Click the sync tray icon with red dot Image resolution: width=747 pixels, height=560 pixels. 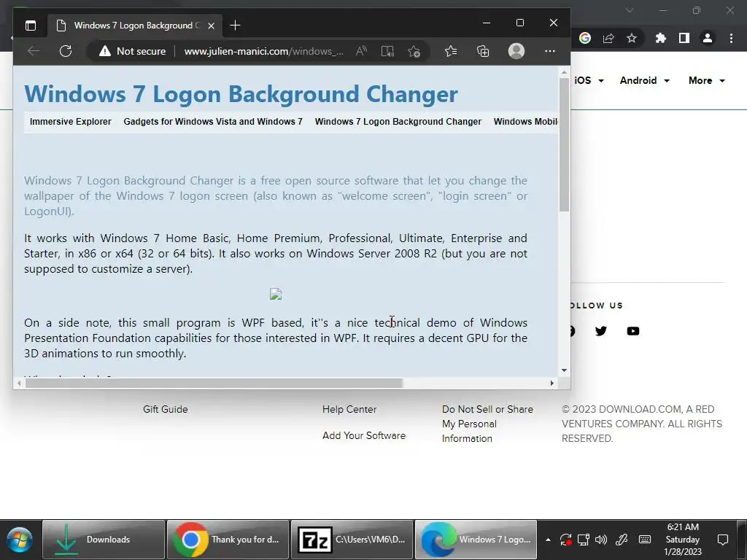pyautogui.click(x=565, y=540)
